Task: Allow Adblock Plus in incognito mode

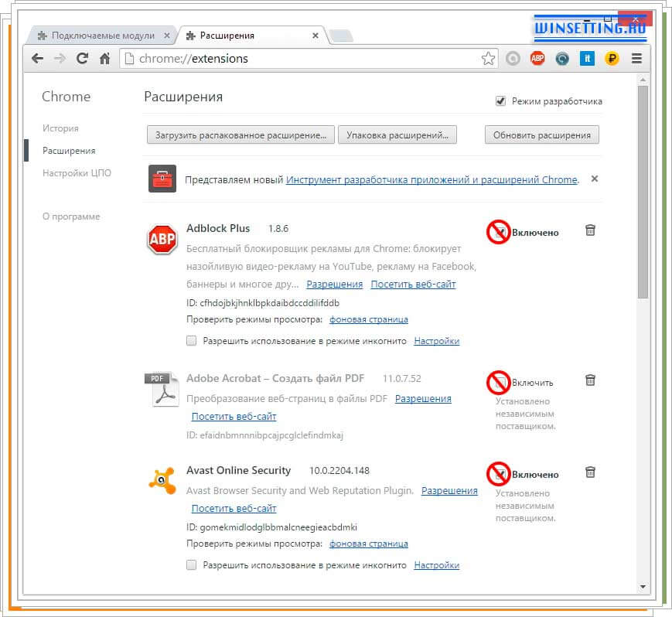Action: pos(190,340)
